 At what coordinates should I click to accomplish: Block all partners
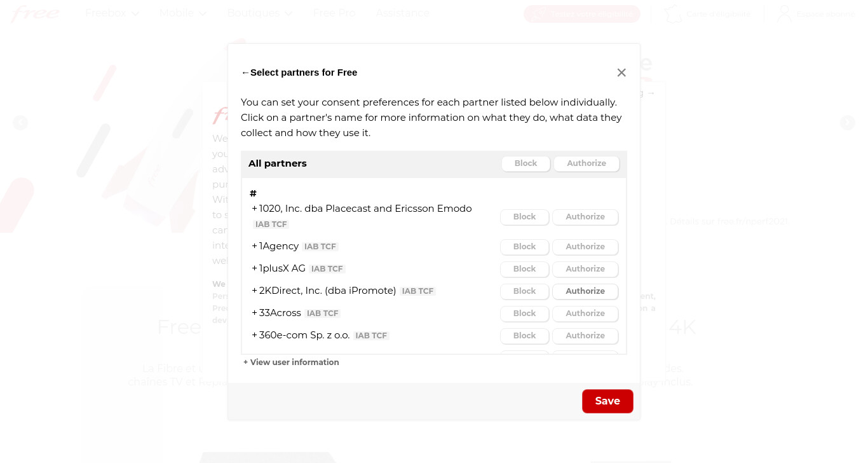pos(526,163)
